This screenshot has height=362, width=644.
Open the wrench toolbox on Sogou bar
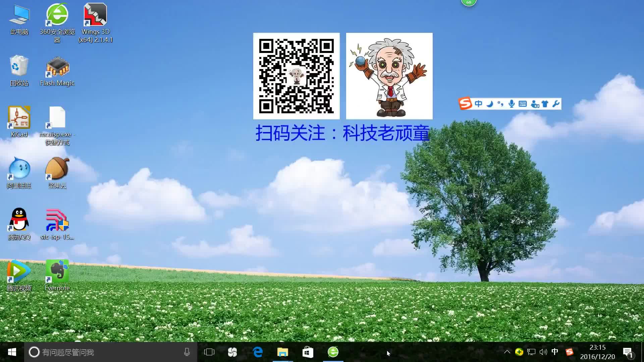[556, 104]
